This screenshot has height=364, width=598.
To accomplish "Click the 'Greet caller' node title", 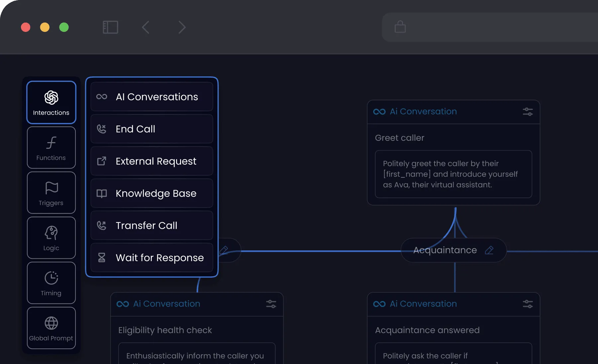I will (400, 138).
